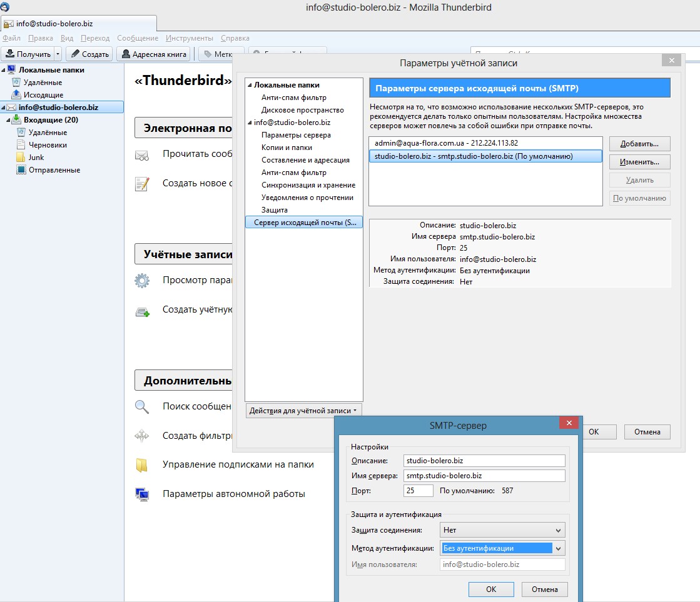700x602 pixels.
Task: Select Составление и адресация item
Action: click(305, 160)
